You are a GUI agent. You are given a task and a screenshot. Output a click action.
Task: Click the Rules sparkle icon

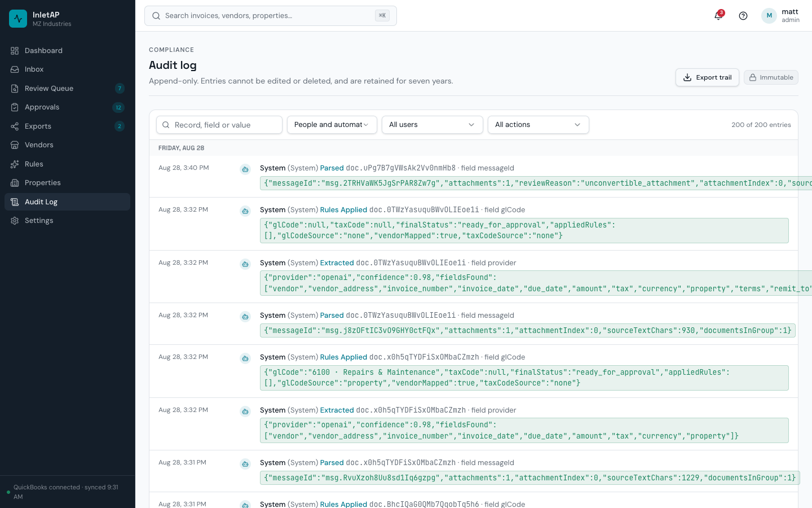coord(15,164)
